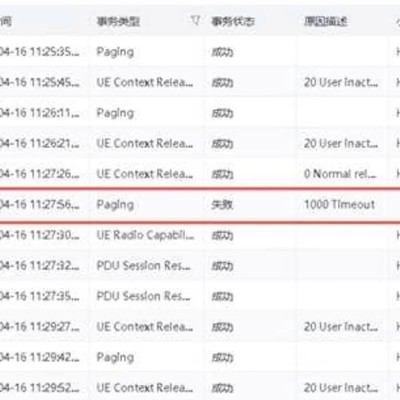Click 成功 status in the 11:27:35 row

pos(222,297)
